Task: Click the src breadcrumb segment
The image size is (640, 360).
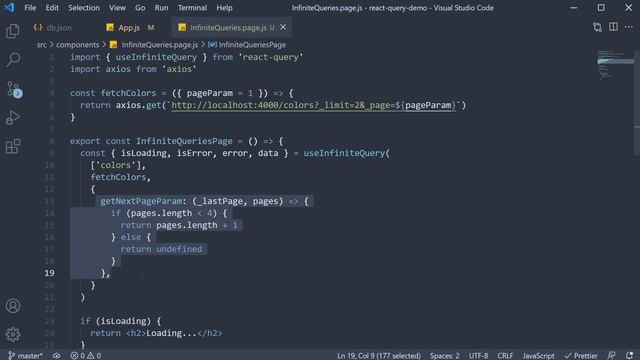Action: (42, 44)
